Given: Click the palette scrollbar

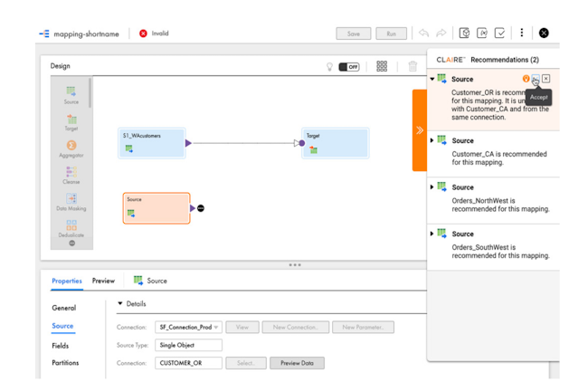Looking at the screenshot, I should (90, 93).
